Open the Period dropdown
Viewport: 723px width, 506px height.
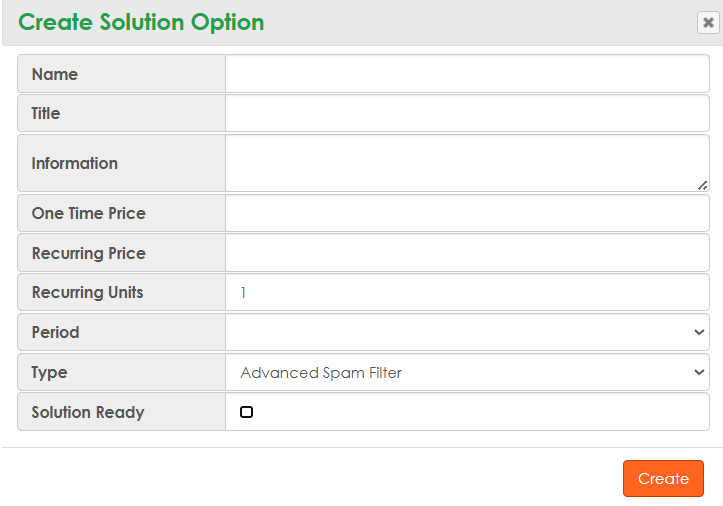(467, 332)
